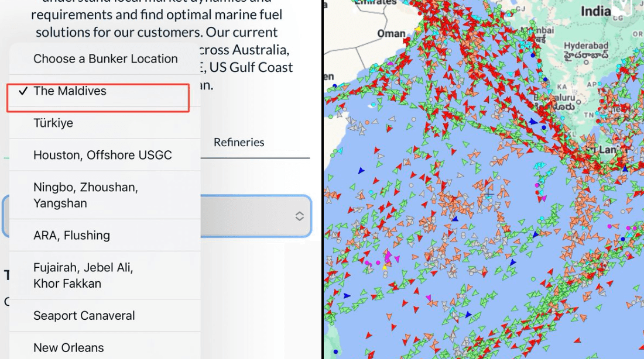644x359 pixels.
Task: Choose New Orleans bunker location
Action: coord(68,347)
